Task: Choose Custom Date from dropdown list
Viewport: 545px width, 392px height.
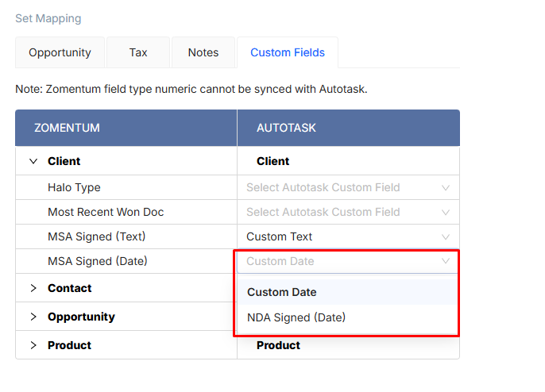Action: (x=282, y=292)
